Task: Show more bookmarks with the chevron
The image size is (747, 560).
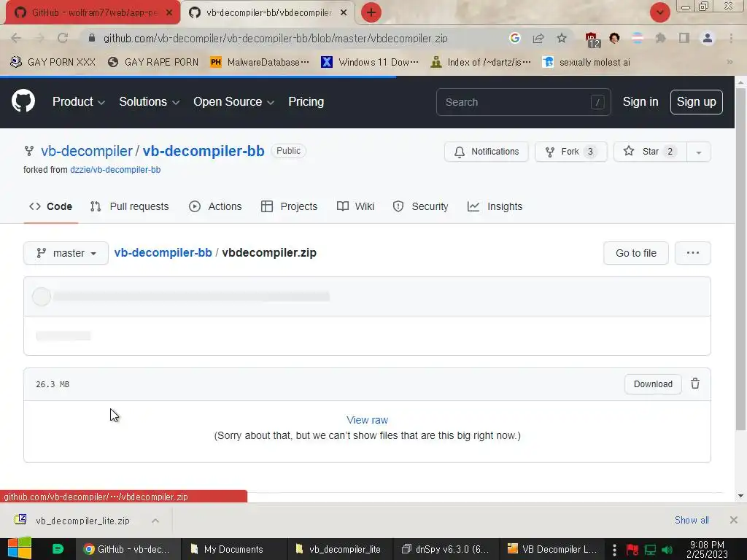Action: 729,62
